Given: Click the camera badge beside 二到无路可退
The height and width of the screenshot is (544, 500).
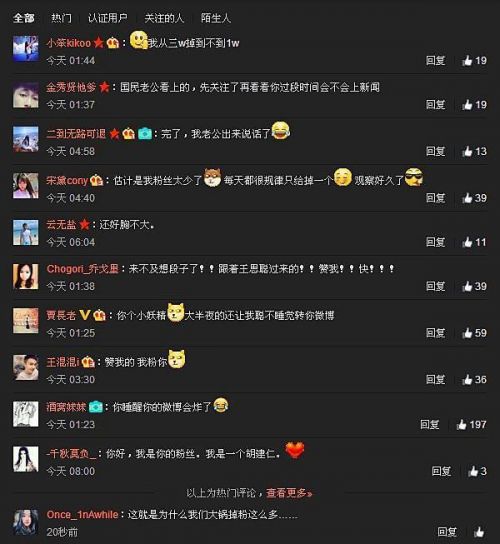Looking at the screenshot, I should [x=145, y=133].
